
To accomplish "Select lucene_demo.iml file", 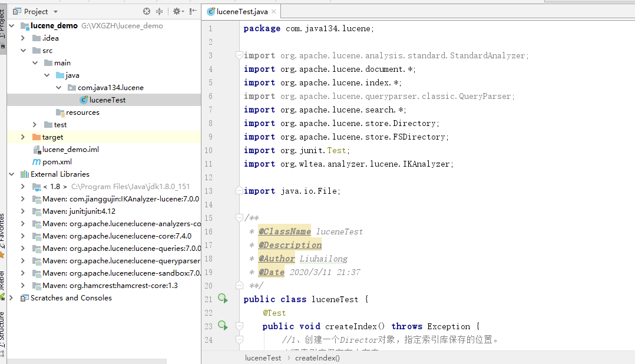I will coord(71,150).
